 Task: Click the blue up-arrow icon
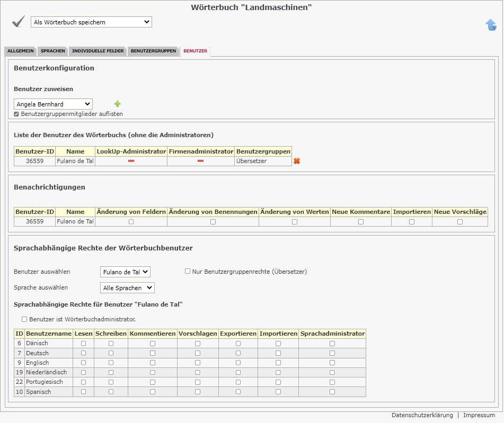coord(491,25)
